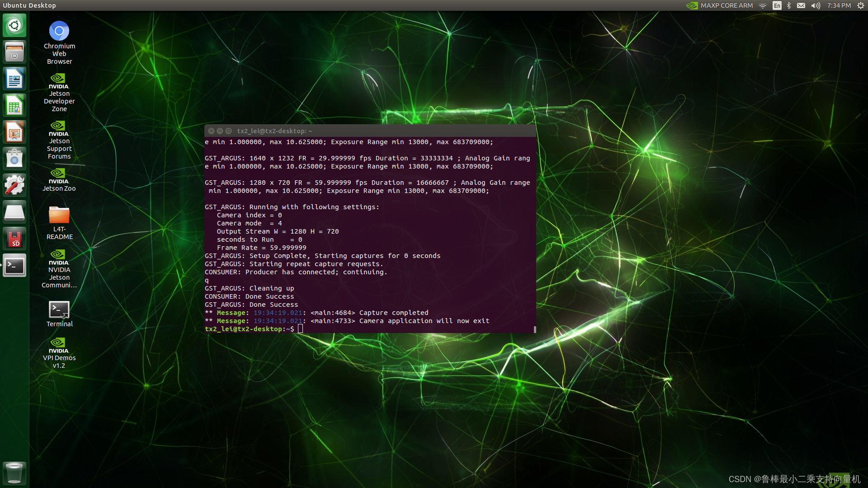Open NVIDIA MAXP CORE ARM power indicator
868x488 pixels.
(719, 5)
